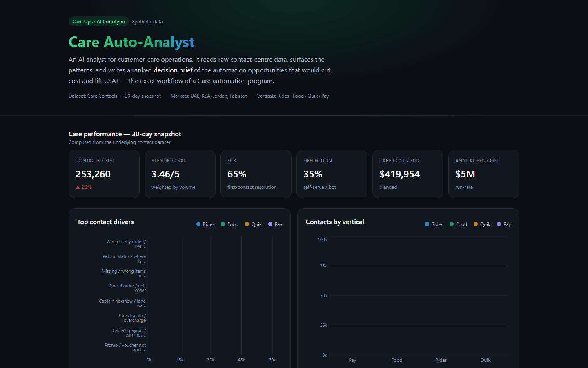Image resolution: width=588 pixels, height=368 pixels.
Task: Click the Care Cost value $419,954
Action: pos(399,174)
